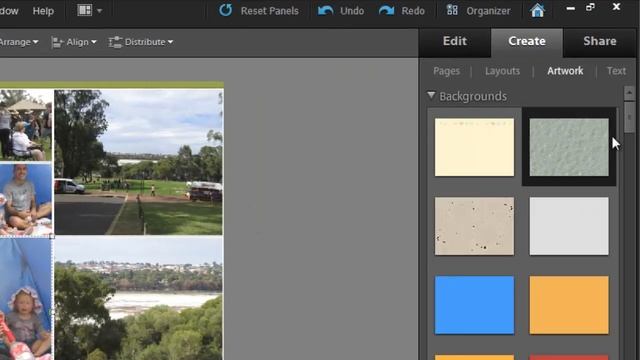Close the application window

coord(616,7)
